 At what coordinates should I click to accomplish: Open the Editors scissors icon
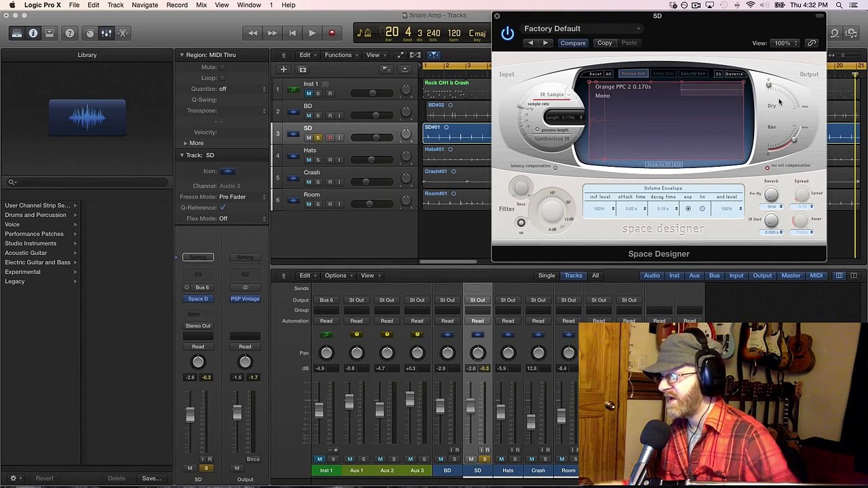pyautogui.click(x=123, y=33)
